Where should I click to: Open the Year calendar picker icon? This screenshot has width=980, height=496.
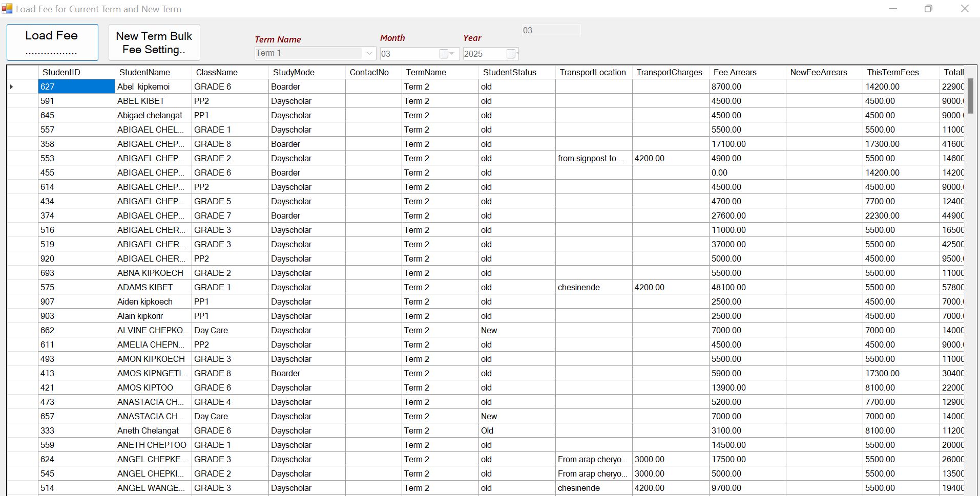tap(511, 54)
